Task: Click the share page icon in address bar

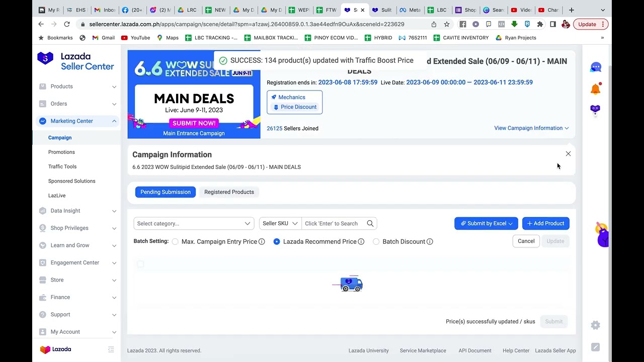Action: [434, 24]
